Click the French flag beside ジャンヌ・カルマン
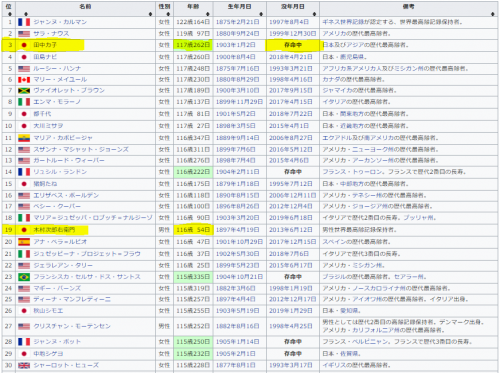Viewport: 500px width, 373px height. tap(24, 22)
